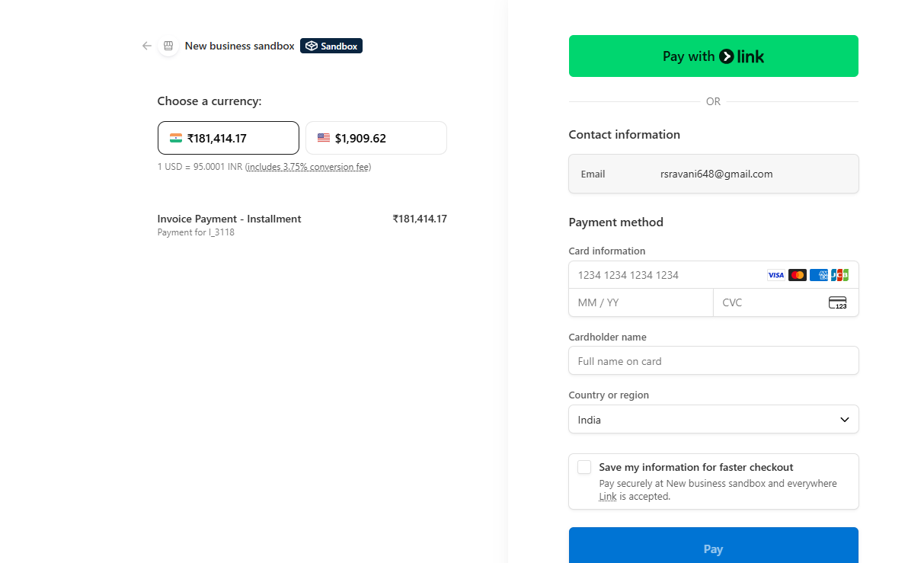Click the Mastercard logo
The image size is (924, 563).
pos(797,275)
